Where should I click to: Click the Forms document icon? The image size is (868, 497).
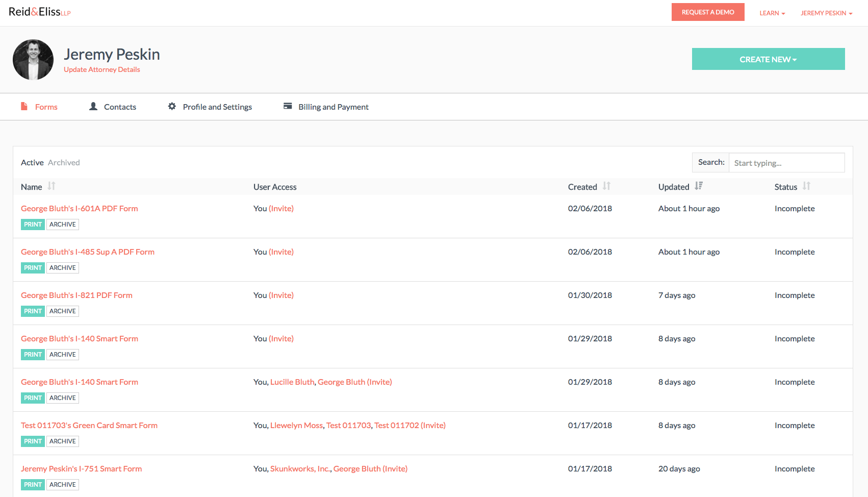coord(24,106)
